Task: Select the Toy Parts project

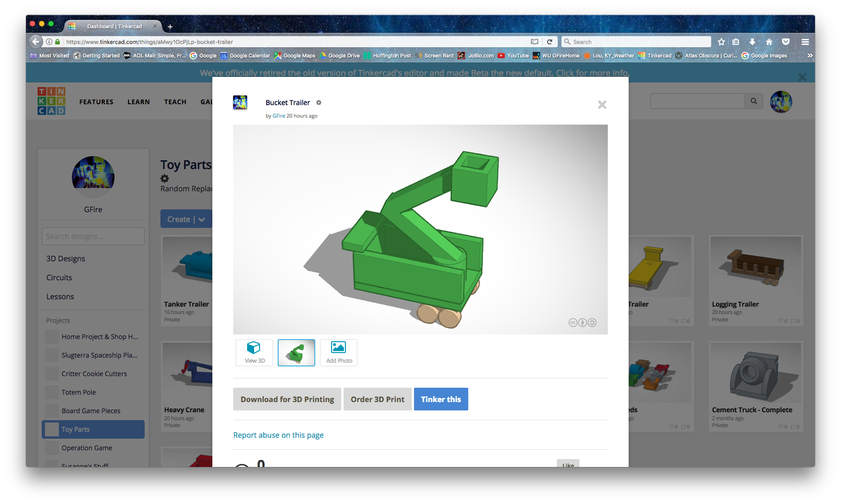Action: point(93,429)
